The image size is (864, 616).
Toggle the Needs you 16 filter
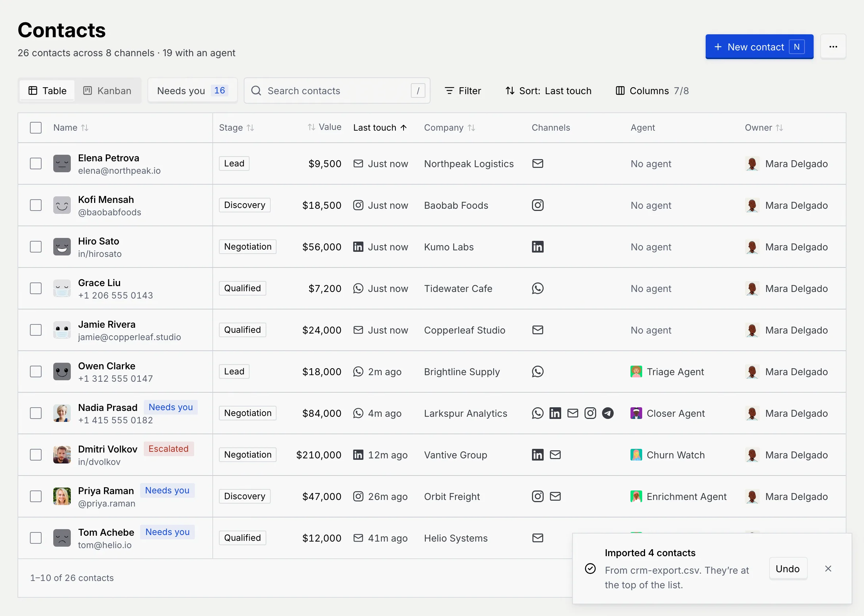[x=192, y=91]
